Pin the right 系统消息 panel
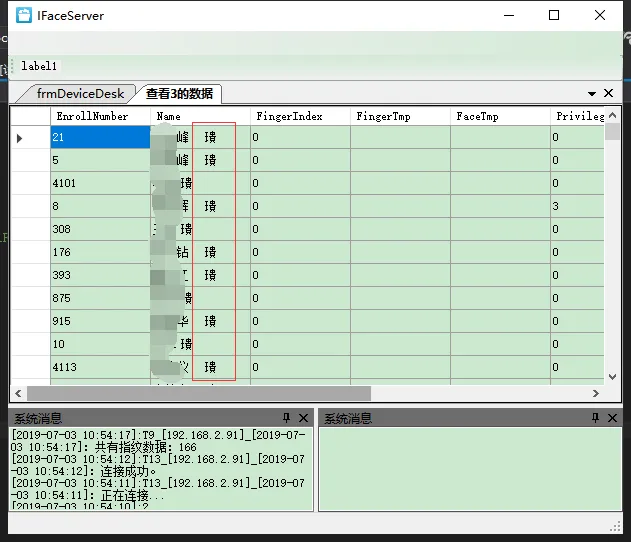This screenshot has height=542, width=631. click(x=595, y=418)
